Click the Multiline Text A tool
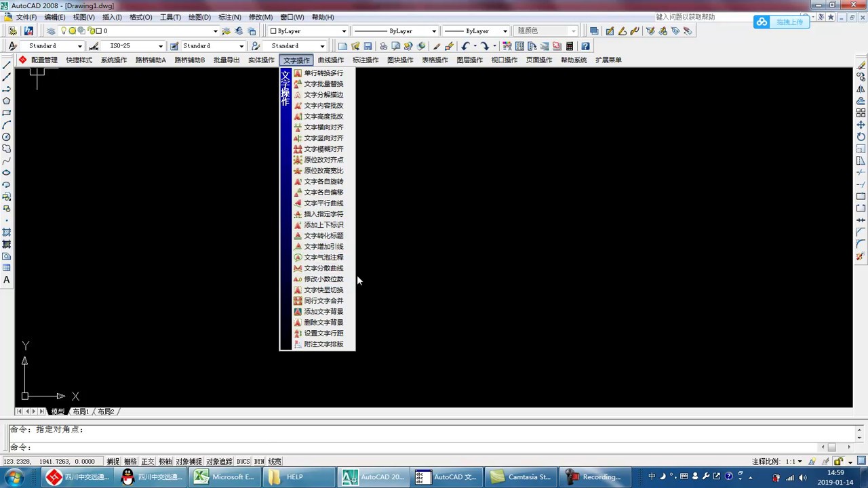 (x=7, y=280)
